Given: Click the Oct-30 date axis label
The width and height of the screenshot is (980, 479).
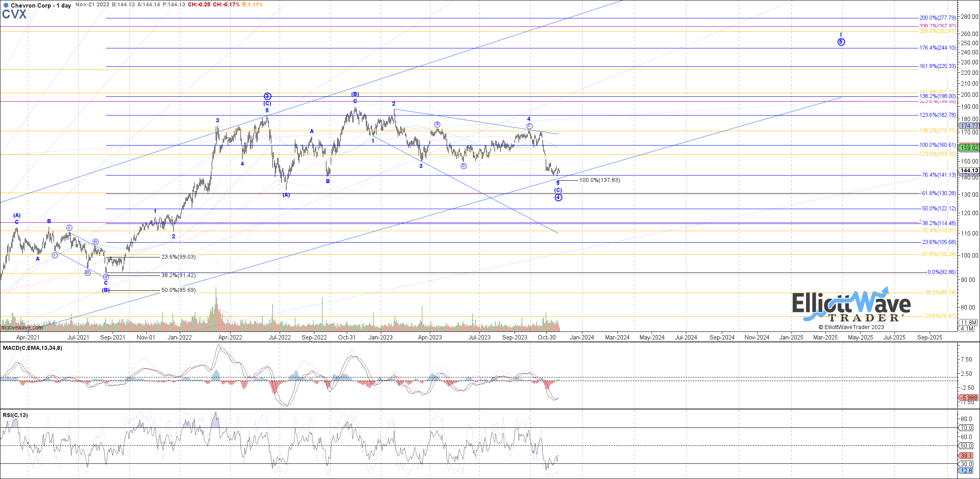Looking at the screenshot, I should [547, 337].
